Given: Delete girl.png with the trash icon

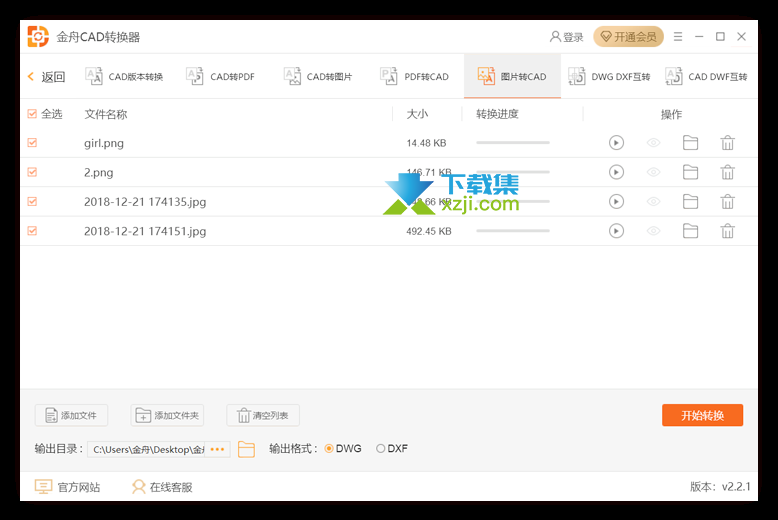Looking at the screenshot, I should tap(727, 143).
